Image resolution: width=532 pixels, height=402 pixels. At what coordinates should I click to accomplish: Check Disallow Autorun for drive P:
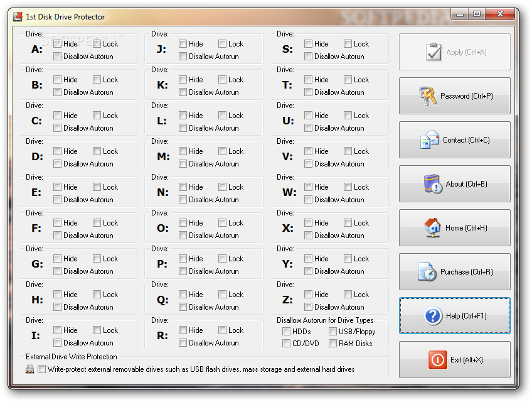pos(183,271)
